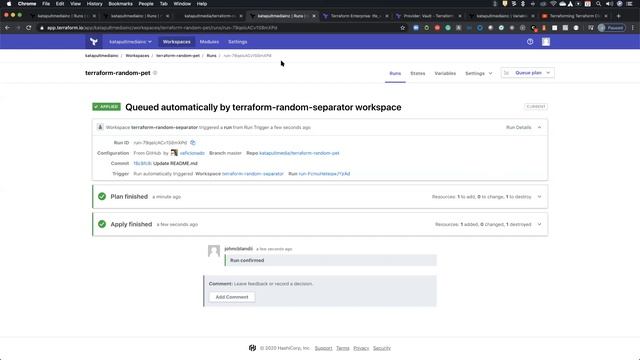Click the katapultmediainc breadcrumb link
Screen dimensions: 640x360
click(x=102, y=56)
